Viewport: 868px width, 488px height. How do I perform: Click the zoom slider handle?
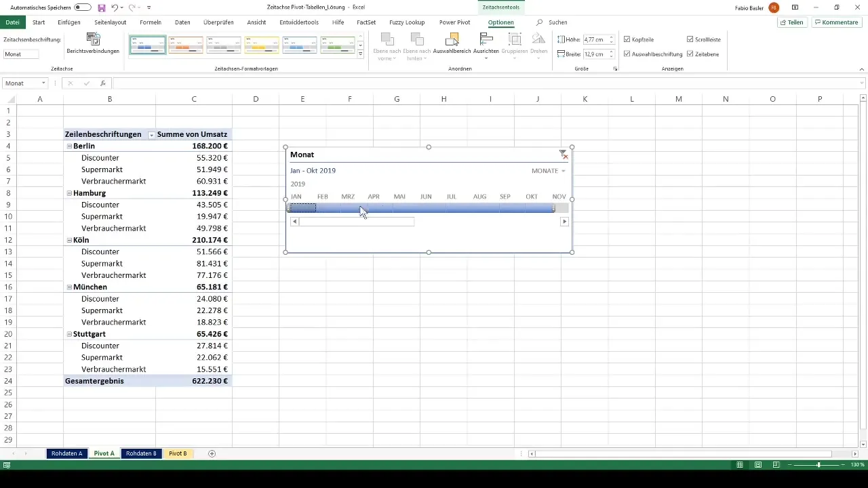coord(818,465)
